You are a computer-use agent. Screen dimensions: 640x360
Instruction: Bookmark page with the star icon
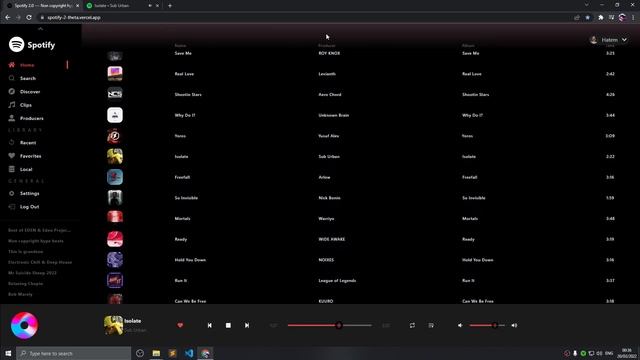(588, 18)
